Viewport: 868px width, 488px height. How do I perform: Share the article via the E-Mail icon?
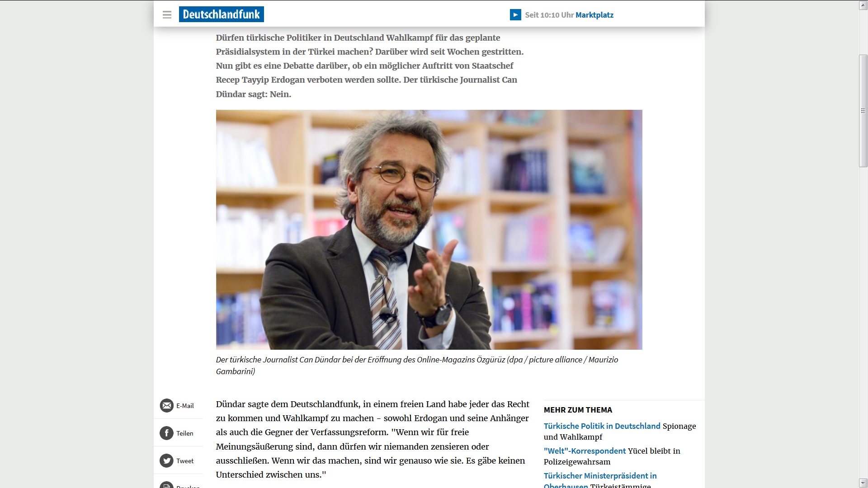point(166,405)
